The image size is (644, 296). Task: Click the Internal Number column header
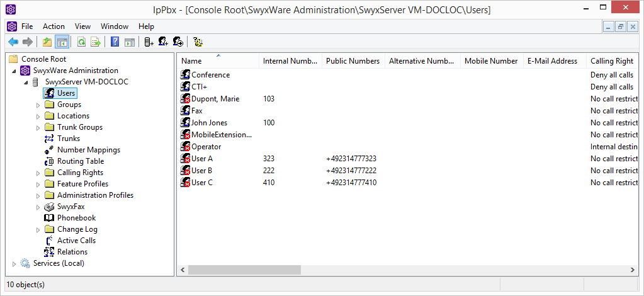290,61
